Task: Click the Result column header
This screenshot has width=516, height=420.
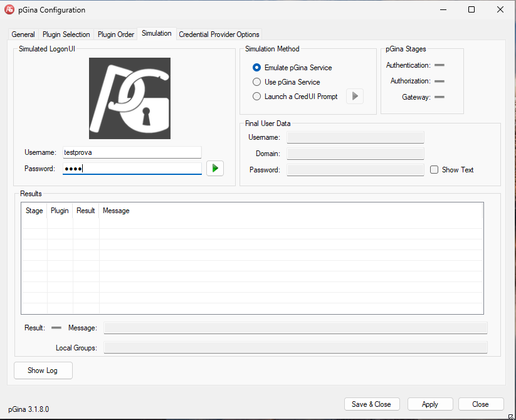Action: 86,211
